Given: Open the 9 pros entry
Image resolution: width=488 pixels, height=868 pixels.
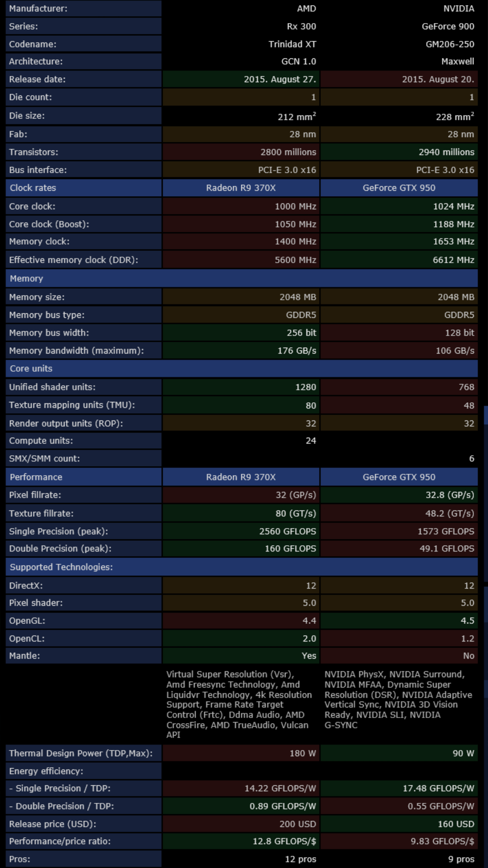Looking at the screenshot, I should point(461,859).
